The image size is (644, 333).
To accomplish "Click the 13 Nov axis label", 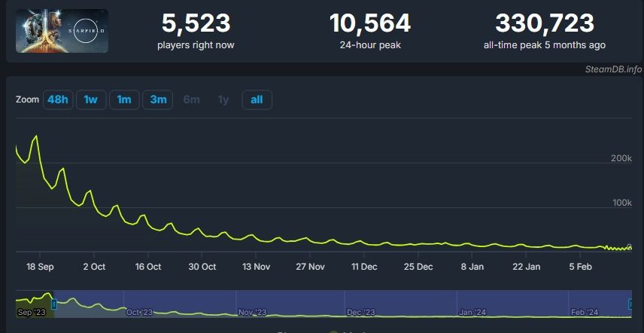I will click(x=256, y=267).
